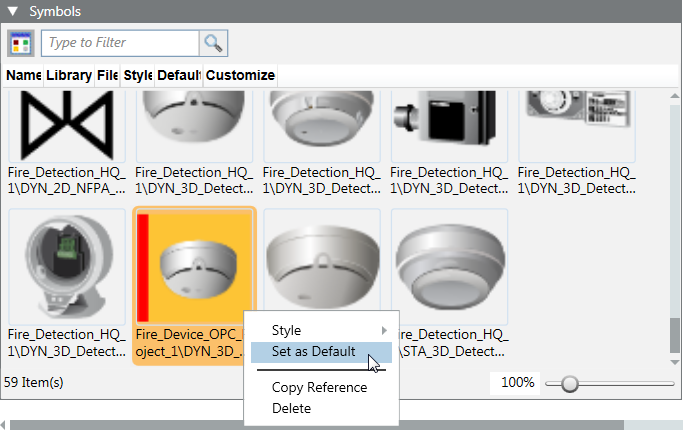Image resolution: width=683 pixels, height=433 pixels.
Task: Sort by the Name column header
Action: (23, 75)
